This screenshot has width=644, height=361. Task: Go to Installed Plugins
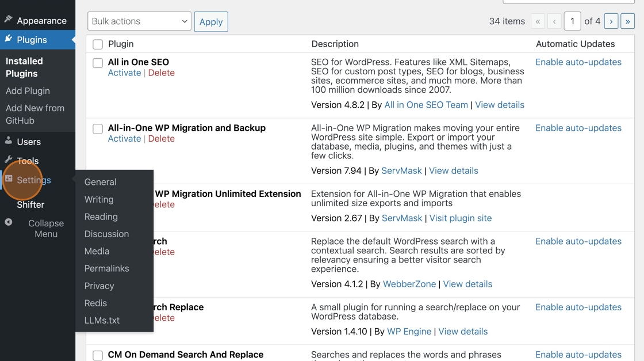24,67
